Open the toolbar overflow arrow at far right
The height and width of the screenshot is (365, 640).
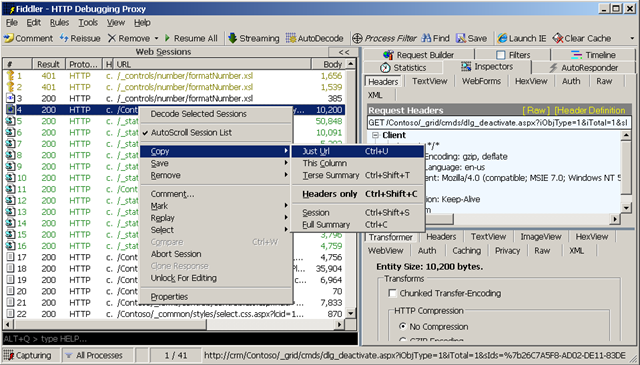(632, 38)
